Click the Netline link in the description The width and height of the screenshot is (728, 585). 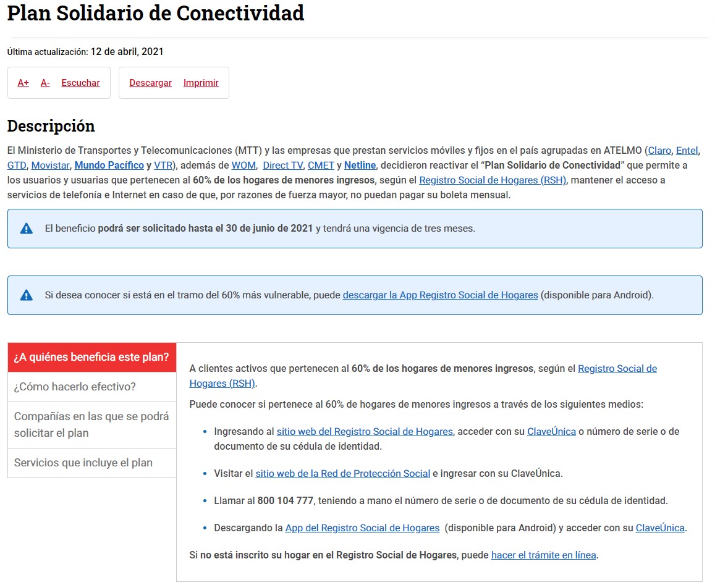click(359, 165)
